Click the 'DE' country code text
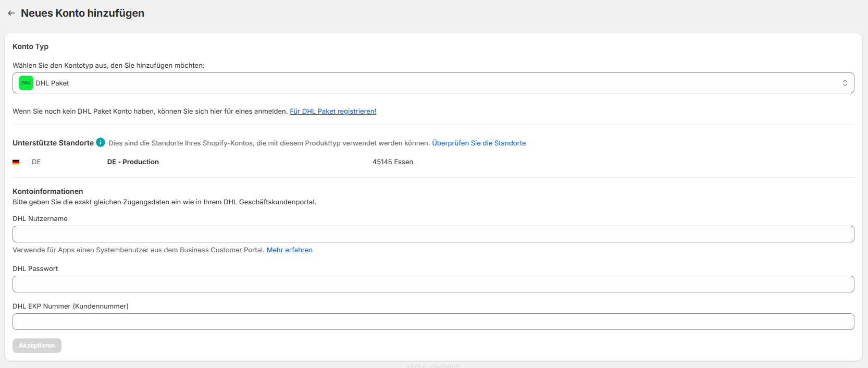Image resolution: width=868 pixels, height=368 pixels. point(36,162)
